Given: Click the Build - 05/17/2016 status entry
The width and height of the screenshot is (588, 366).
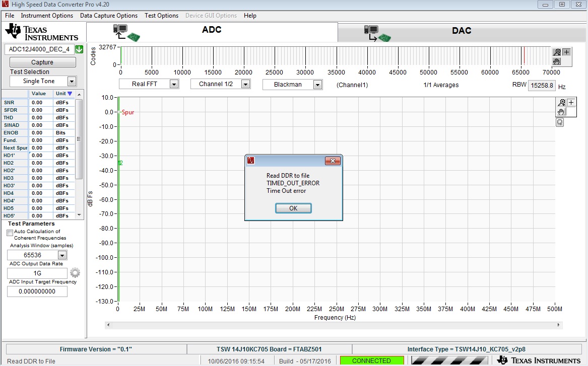Looking at the screenshot, I should click(x=305, y=361).
